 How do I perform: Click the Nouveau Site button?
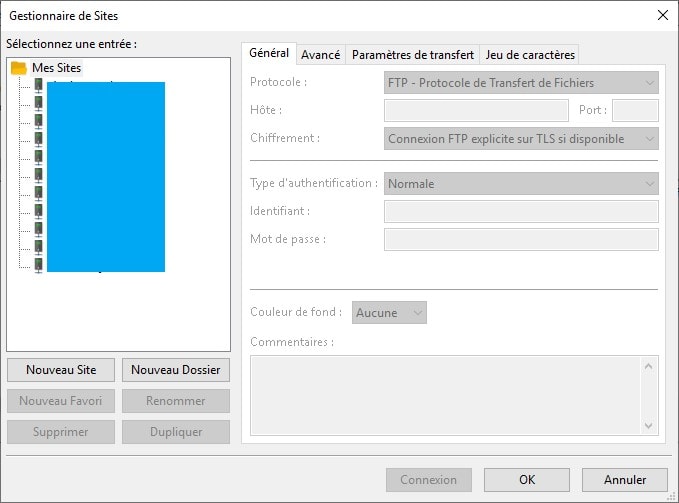[x=61, y=370]
